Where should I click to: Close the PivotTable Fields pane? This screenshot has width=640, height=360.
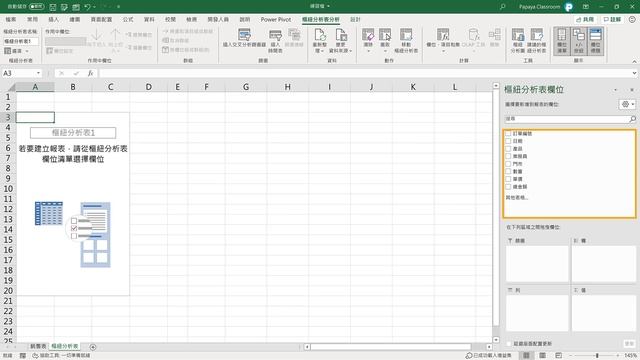point(632,90)
